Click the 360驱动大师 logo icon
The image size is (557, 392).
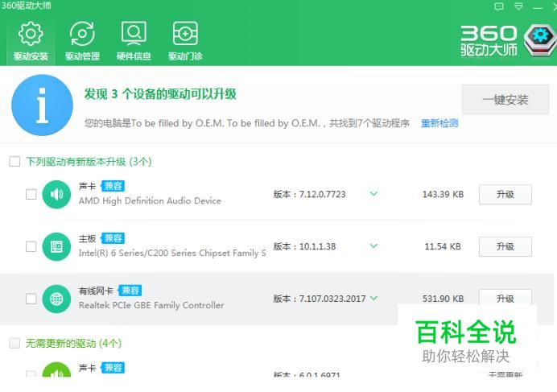[x=540, y=39]
